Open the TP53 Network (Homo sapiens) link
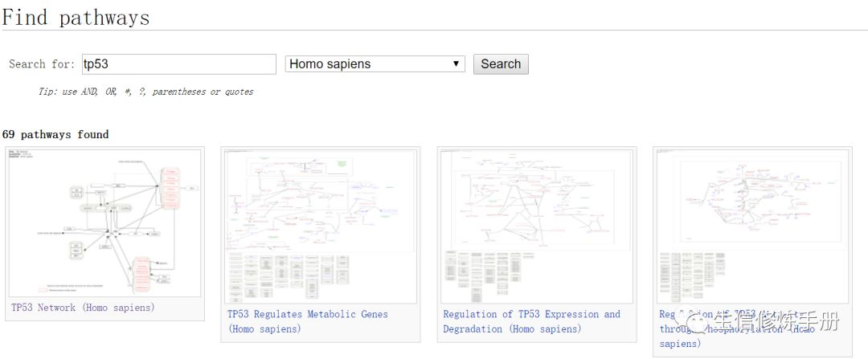 (x=83, y=308)
